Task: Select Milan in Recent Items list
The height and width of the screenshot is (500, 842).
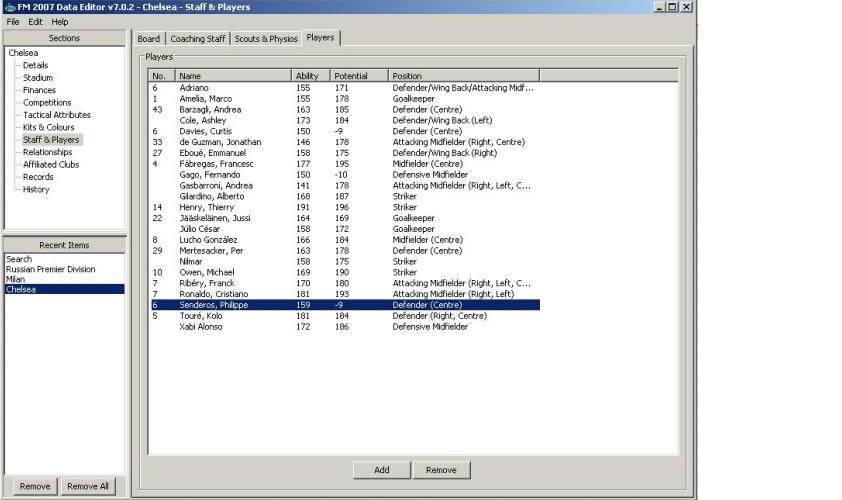Action: click(x=16, y=279)
